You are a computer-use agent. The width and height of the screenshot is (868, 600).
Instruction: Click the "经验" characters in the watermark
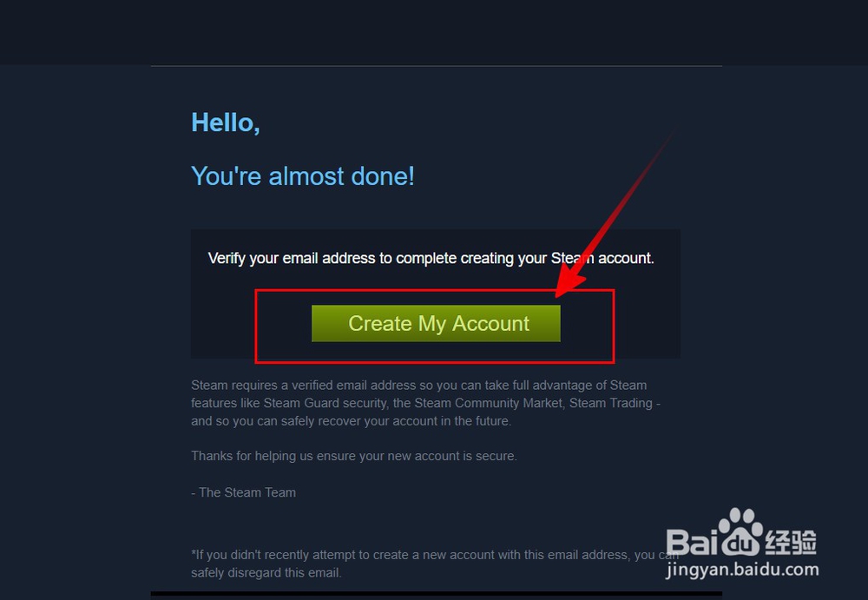[792, 542]
